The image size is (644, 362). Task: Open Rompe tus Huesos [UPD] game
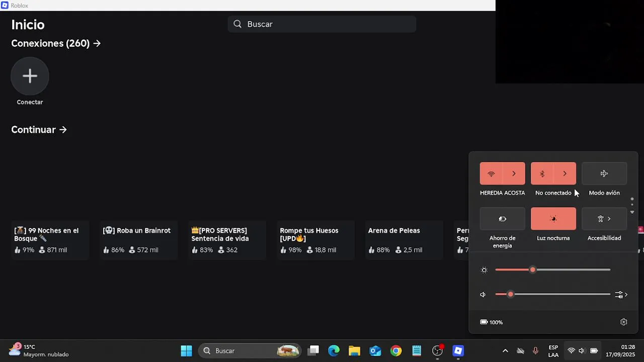click(315, 240)
